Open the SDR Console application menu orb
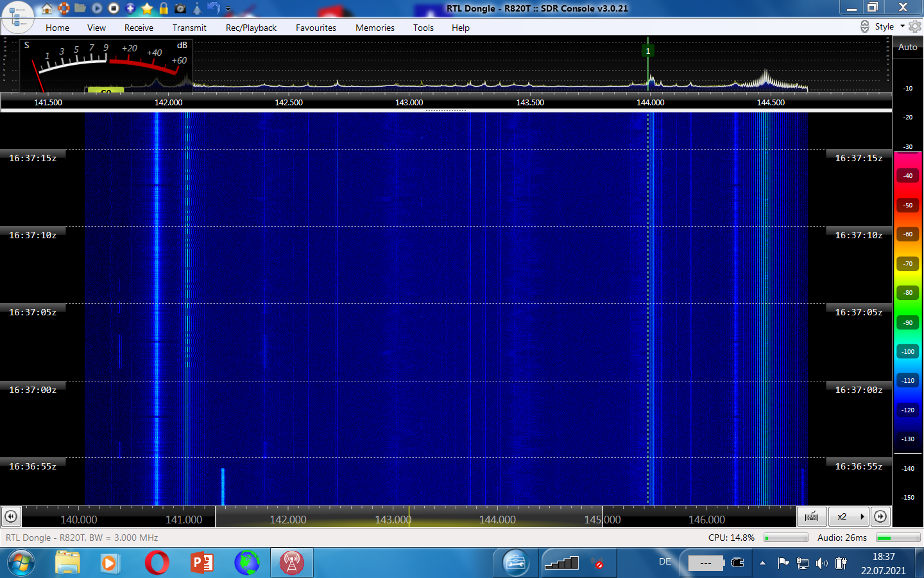924x578 pixels. (17, 17)
